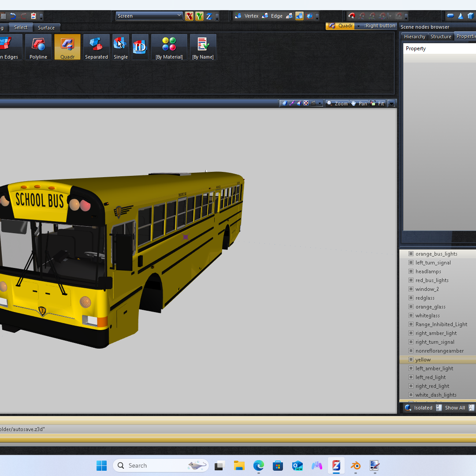
Task: Open dropdown arrow next to Quadr indicator
Action: click(358, 26)
